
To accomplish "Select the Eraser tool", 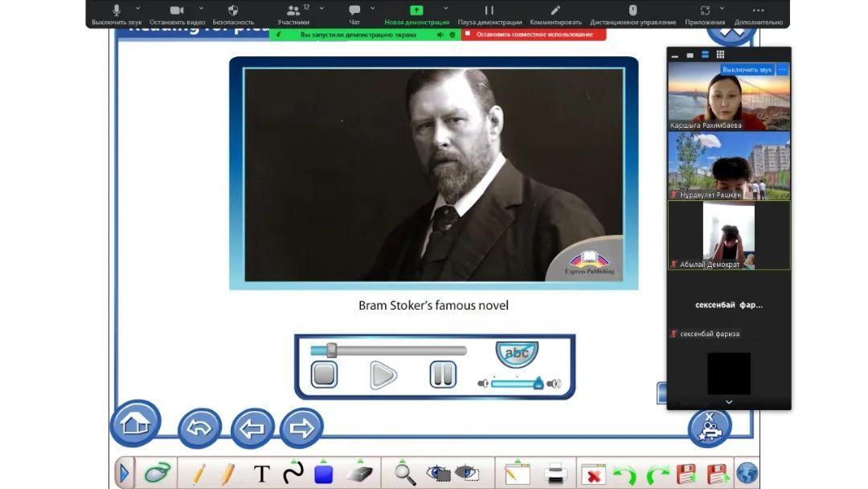I will pos(360,474).
